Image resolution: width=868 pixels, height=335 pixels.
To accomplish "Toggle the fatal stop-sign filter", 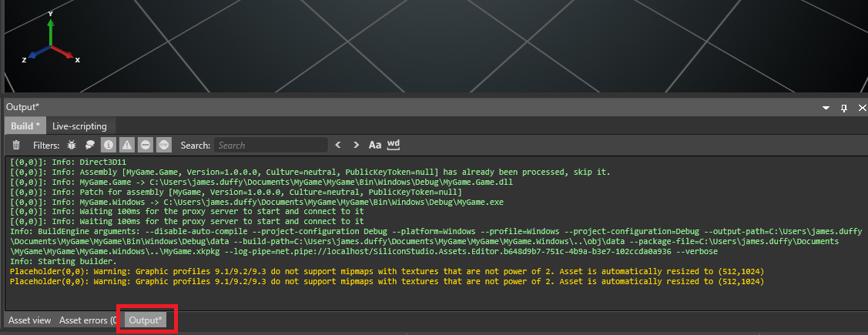I will (164, 145).
